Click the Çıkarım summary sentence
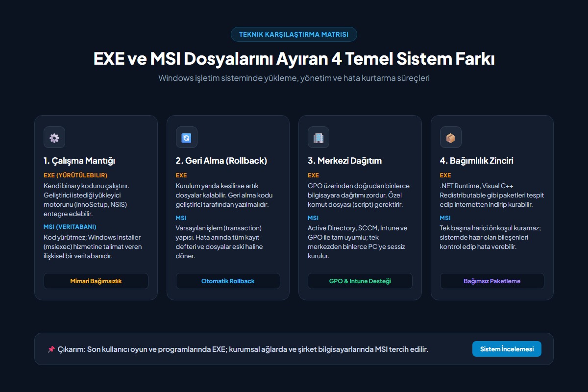This screenshot has height=392, width=588. pos(243,349)
